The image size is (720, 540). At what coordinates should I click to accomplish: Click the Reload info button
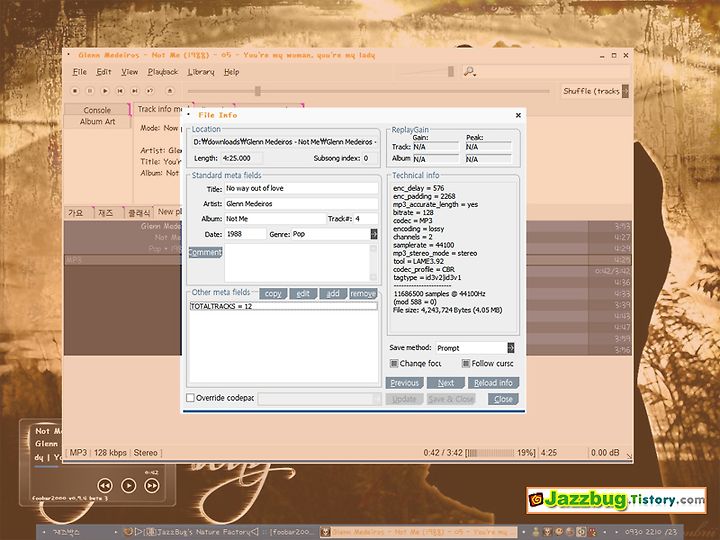click(x=494, y=383)
